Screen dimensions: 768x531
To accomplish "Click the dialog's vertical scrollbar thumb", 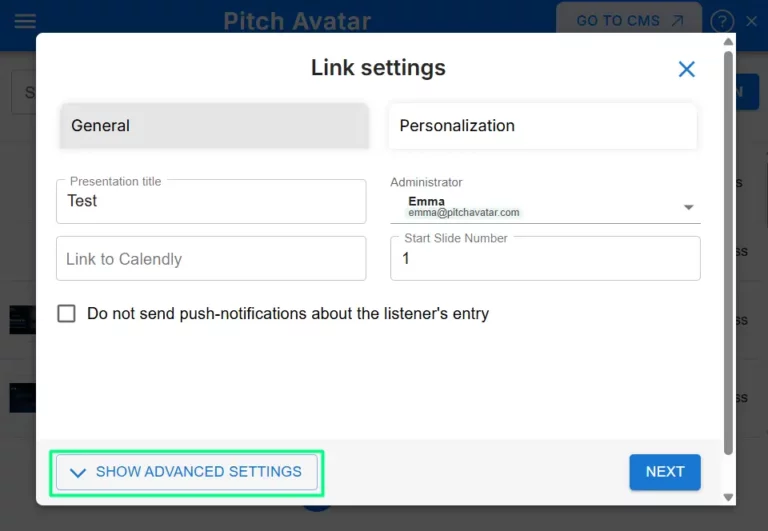I will click(728, 250).
